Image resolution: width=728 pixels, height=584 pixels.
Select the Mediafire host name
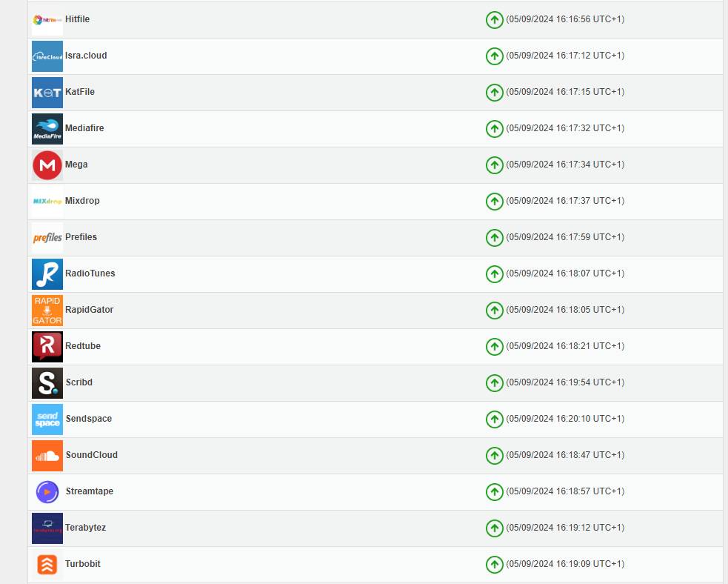(84, 127)
